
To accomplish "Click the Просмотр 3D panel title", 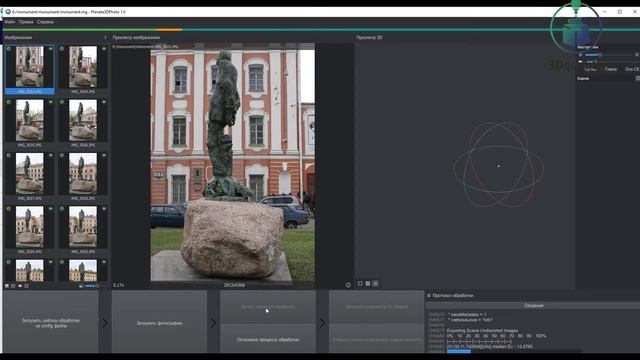I will pos(369,38).
